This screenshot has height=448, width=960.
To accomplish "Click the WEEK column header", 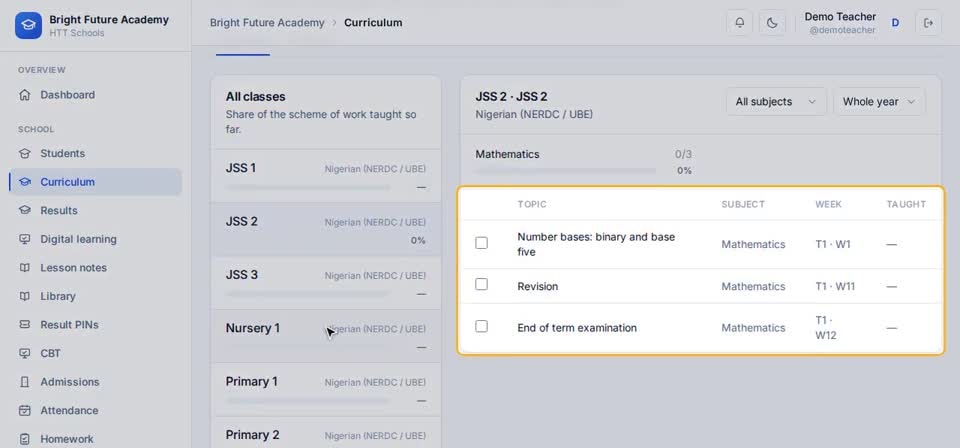I will pyautogui.click(x=828, y=204).
